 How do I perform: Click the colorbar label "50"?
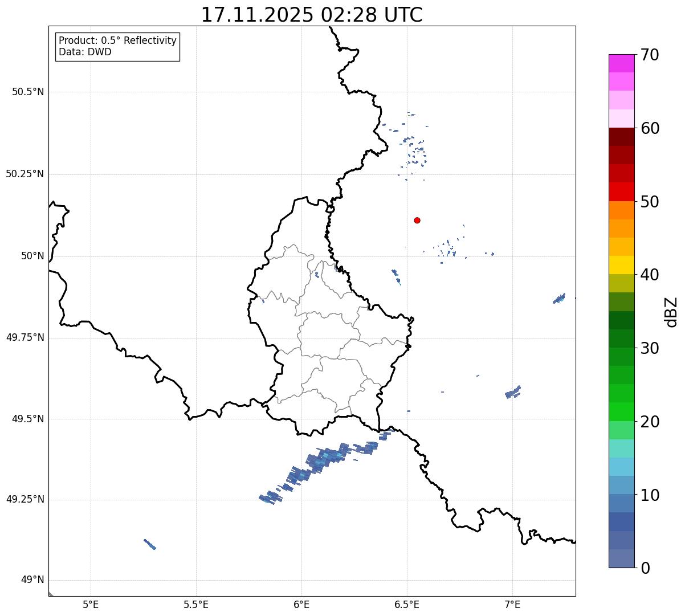coord(649,202)
